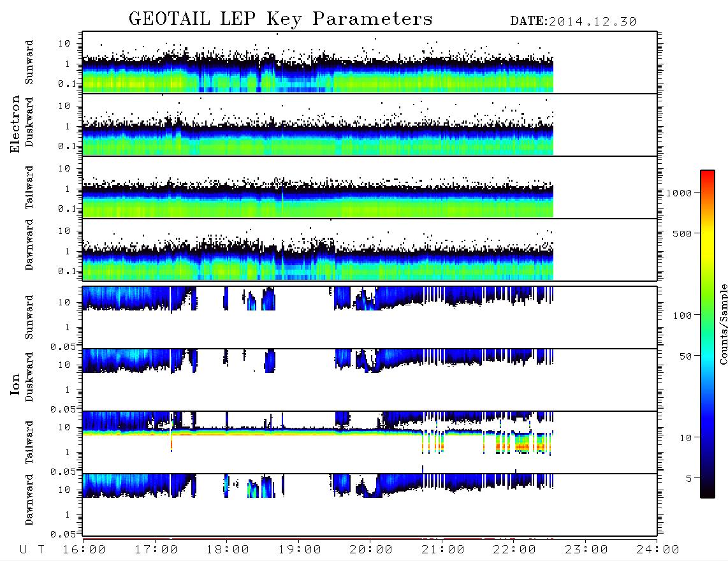
Task: Click the 1000 colorbar tick value
Action: tap(679, 193)
